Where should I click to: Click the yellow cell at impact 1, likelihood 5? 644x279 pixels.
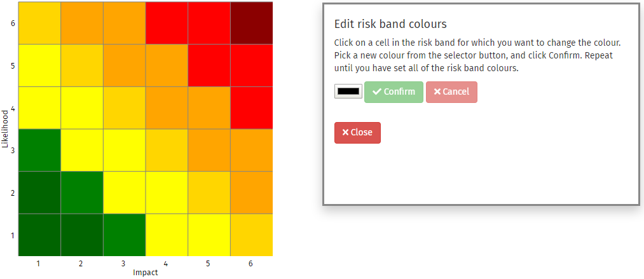[x=39, y=65]
